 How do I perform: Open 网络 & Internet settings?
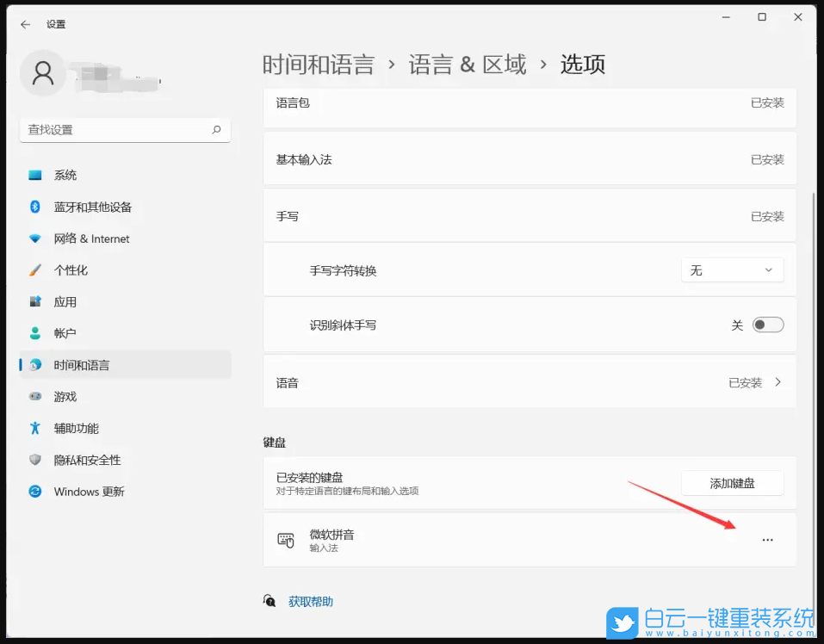(x=90, y=238)
